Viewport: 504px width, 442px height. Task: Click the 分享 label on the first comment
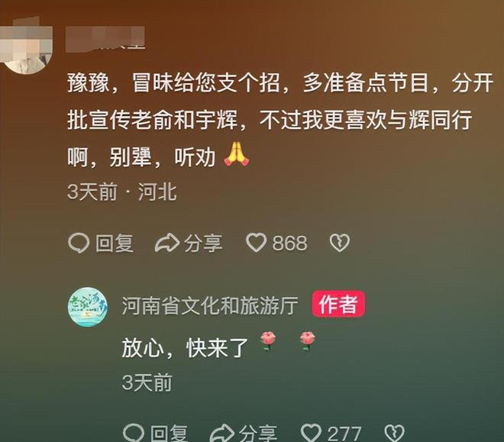203,244
